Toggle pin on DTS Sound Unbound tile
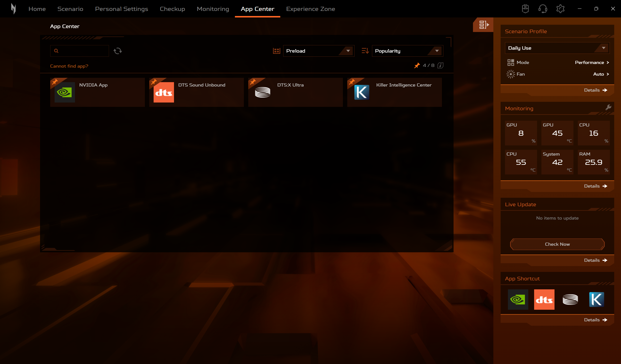Viewport: 621px width, 364px height. click(x=154, y=82)
